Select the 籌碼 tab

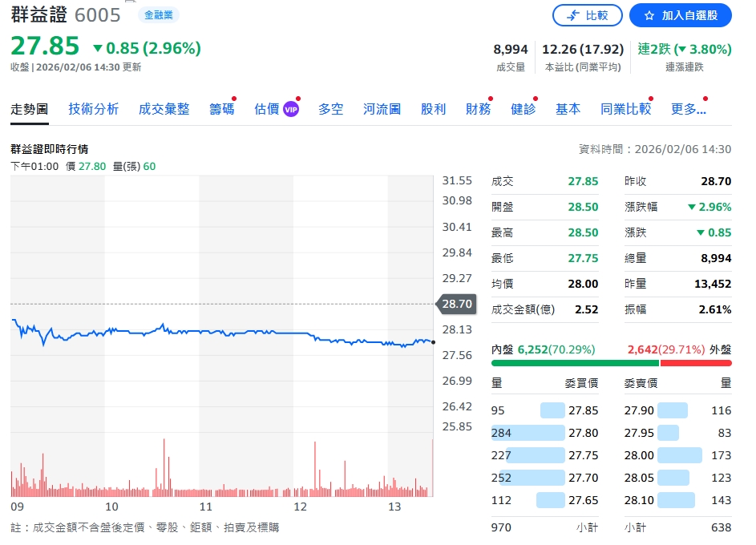(x=222, y=109)
